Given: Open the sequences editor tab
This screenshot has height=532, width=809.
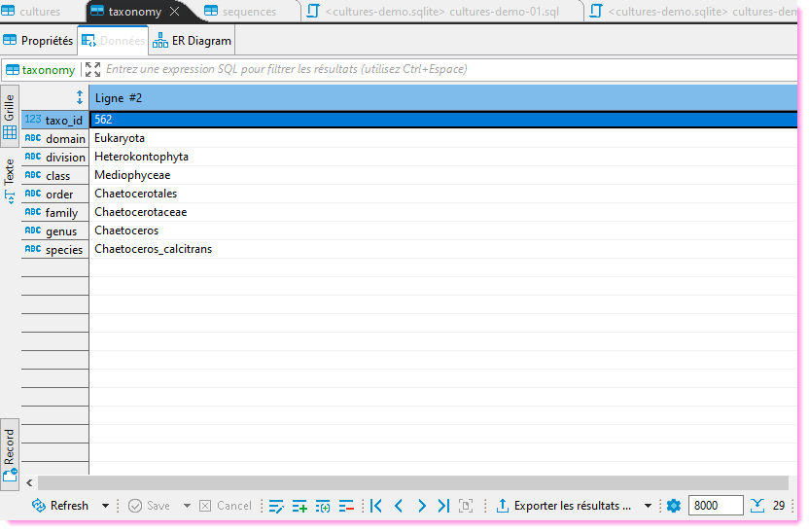Looking at the screenshot, I should coord(241,12).
